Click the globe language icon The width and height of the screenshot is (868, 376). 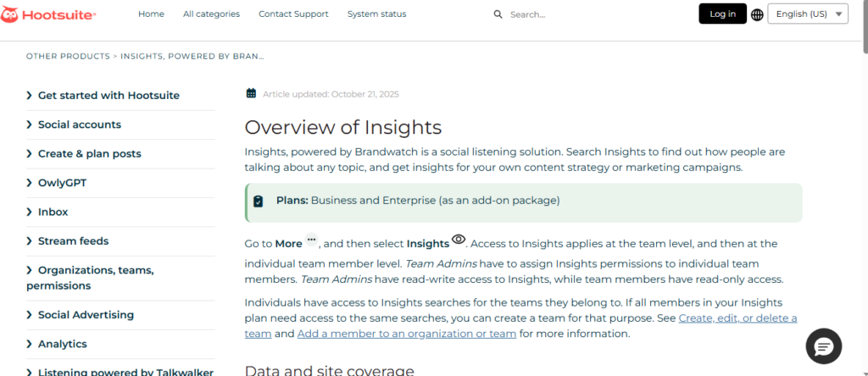pos(757,15)
